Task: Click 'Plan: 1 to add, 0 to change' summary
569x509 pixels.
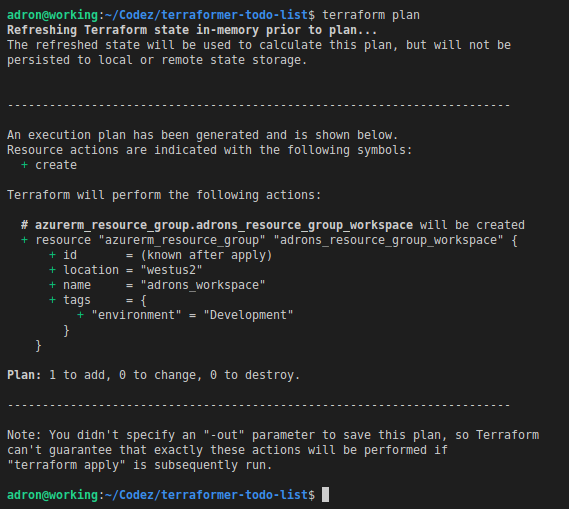Action: (x=153, y=375)
